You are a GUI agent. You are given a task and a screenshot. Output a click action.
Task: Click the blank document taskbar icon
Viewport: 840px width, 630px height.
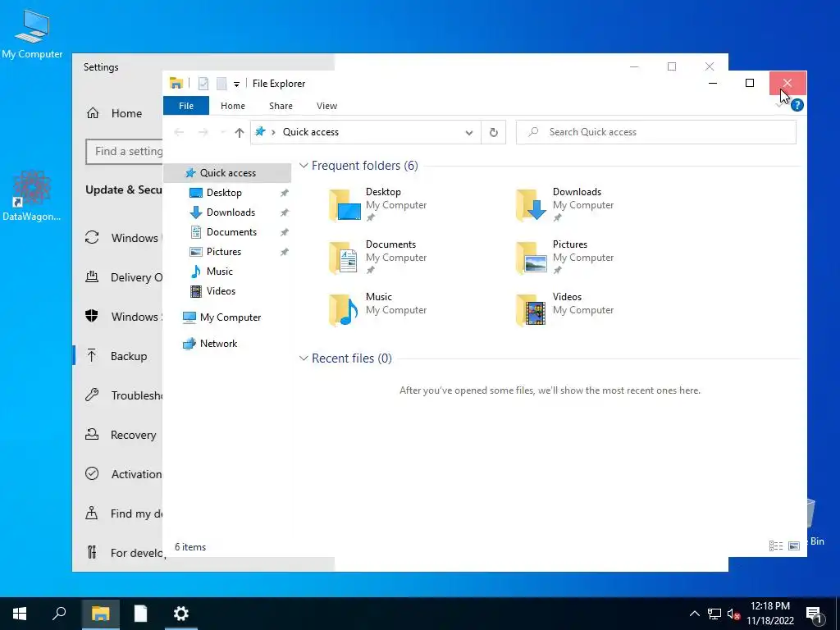(x=140, y=614)
